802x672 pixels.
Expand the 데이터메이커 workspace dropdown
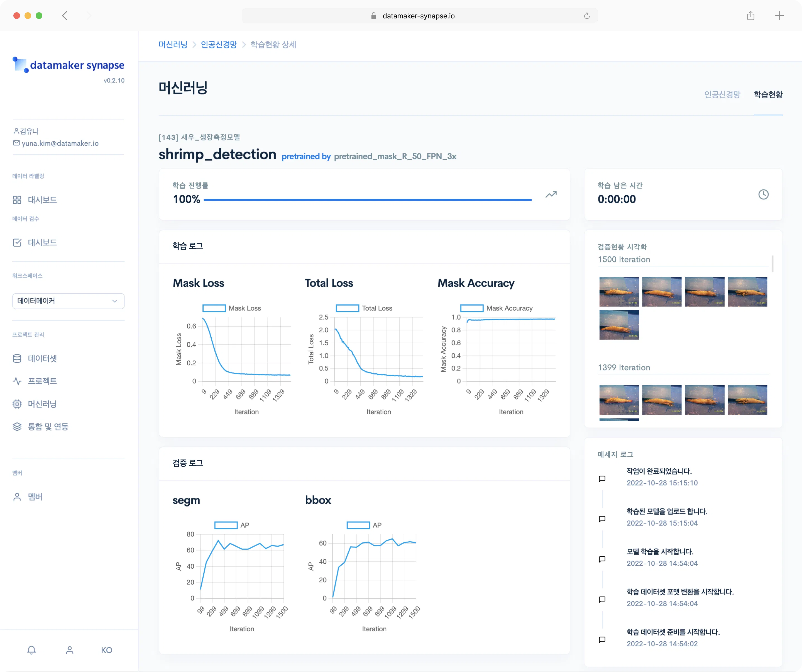coord(68,301)
